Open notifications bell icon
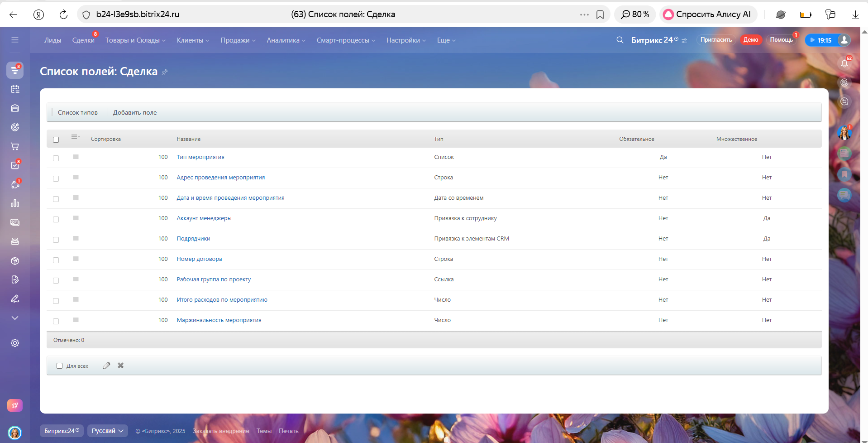868x443 pixels. [x=844, y=63]
